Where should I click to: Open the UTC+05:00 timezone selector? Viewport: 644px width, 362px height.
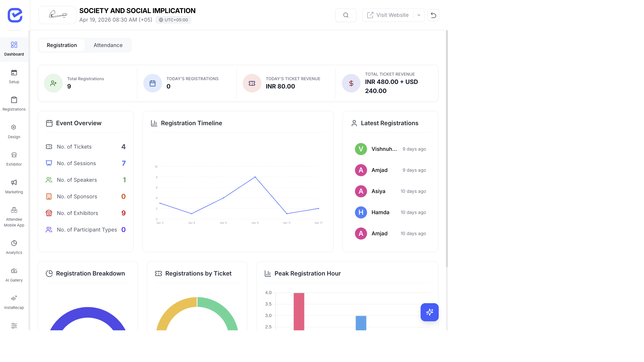click(x=173, y=20)
